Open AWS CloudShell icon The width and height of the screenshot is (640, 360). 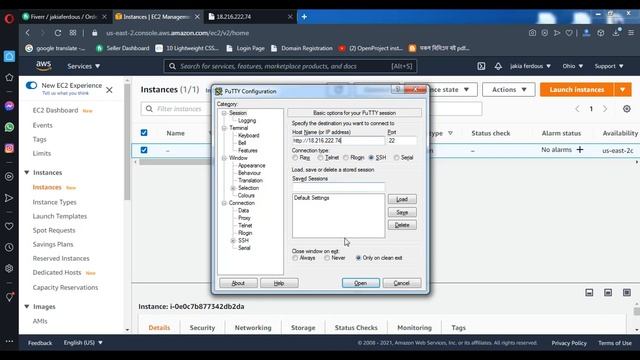pyautogui.click(x=481, y=66)
